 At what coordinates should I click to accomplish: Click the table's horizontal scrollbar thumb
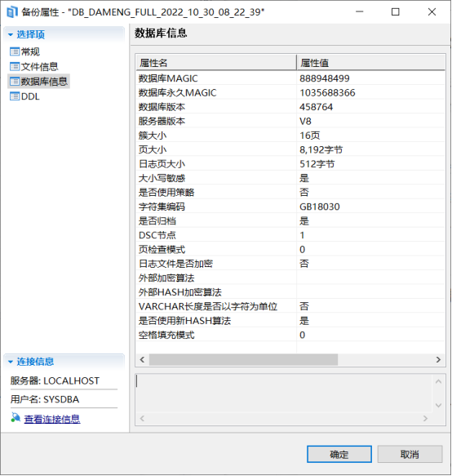[243, 360]
